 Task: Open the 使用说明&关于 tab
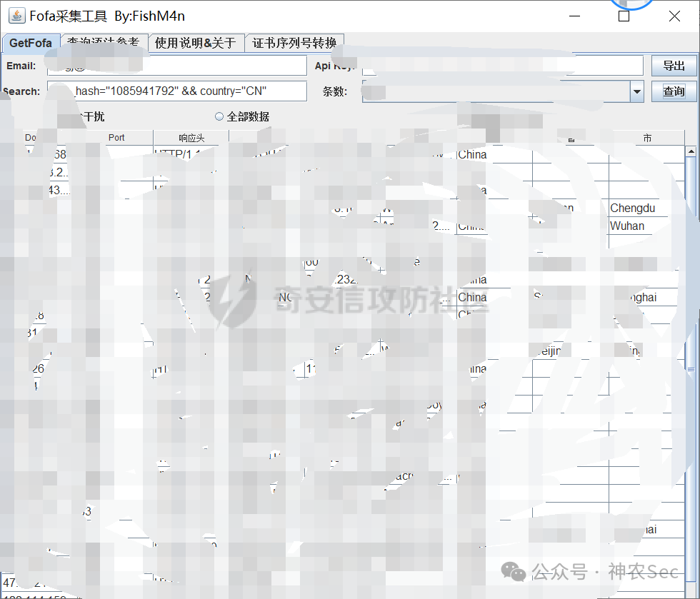click(196, 43)
